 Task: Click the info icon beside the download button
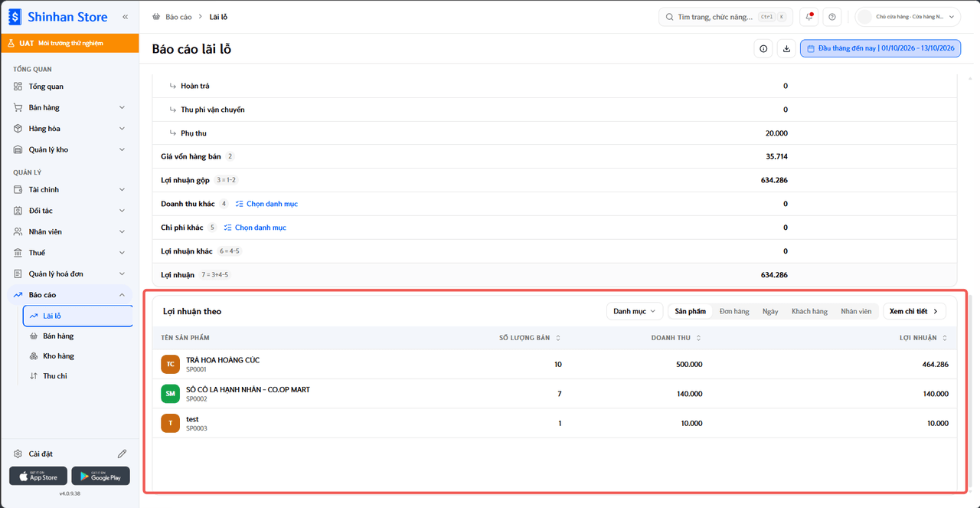tap(763, 49)
